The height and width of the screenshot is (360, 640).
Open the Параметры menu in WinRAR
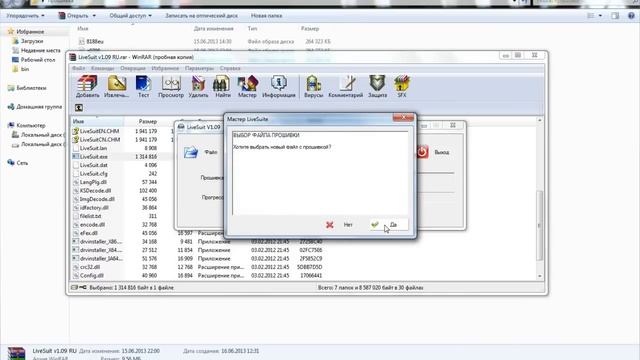pyautogui.click(x=199, y=69)
